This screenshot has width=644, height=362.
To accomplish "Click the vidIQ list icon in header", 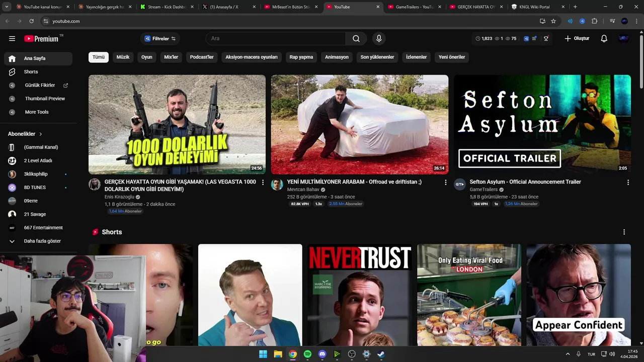I will (x=534, y=39).
